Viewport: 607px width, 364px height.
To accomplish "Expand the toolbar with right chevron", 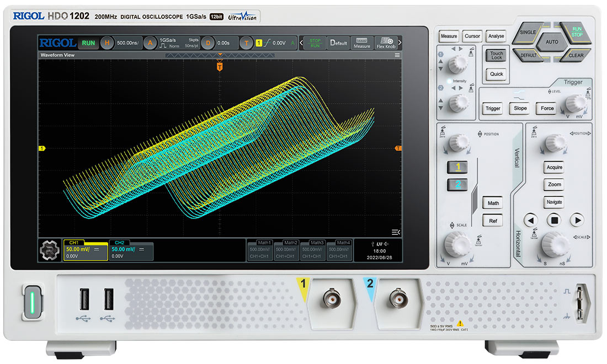I will tap(400, 43).
